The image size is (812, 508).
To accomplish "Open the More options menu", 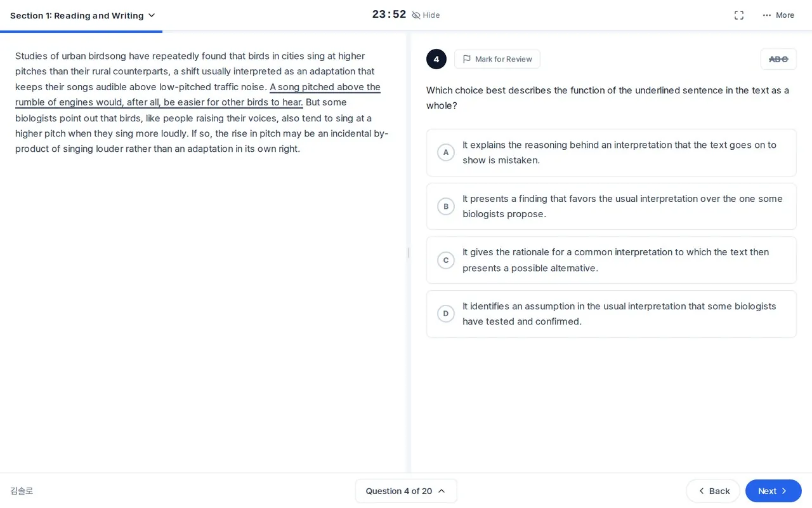I will point(778,15).
